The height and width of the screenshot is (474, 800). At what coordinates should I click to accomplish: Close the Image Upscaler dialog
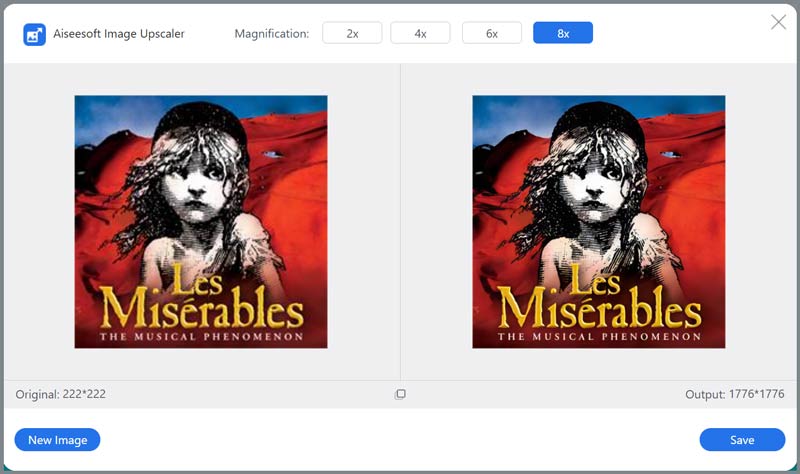(778, 22)
